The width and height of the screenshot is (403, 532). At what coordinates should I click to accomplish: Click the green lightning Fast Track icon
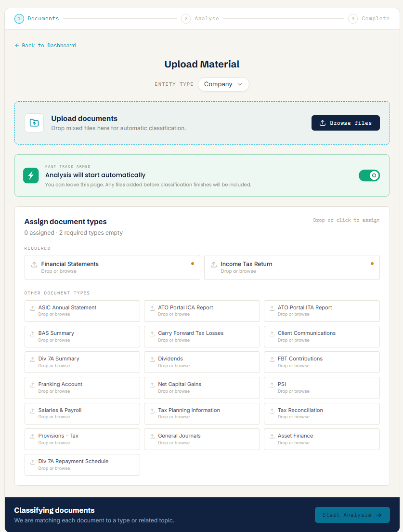tap(31, 175)
